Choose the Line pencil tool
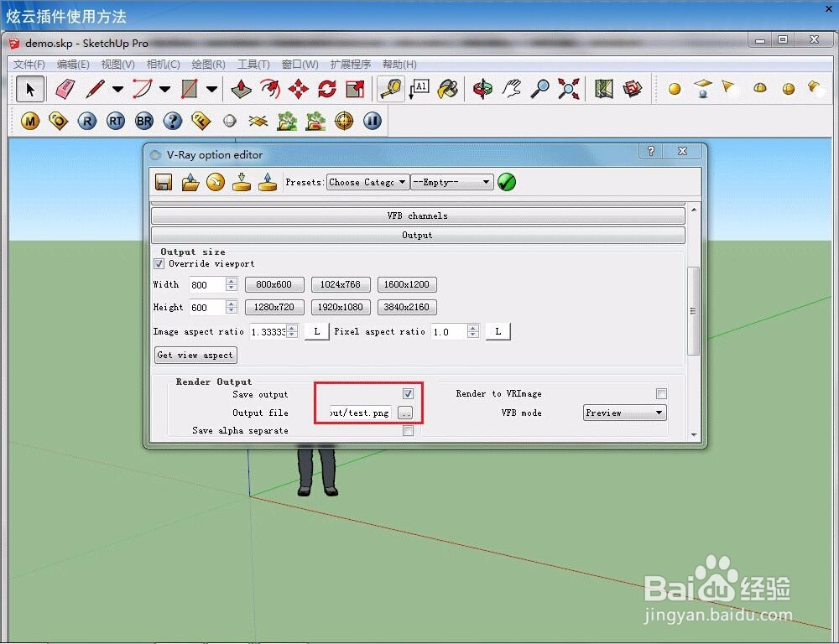839x644 pixels. (x=96, y=89)
